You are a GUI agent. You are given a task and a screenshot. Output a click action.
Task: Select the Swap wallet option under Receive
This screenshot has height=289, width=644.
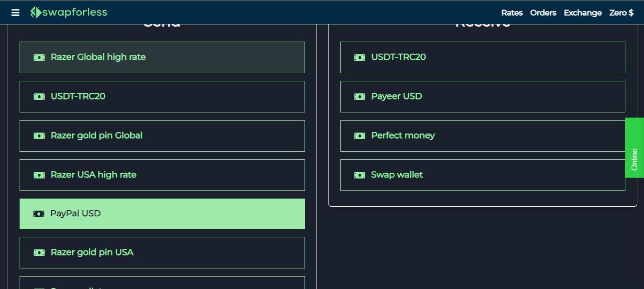tap(482, 175)
